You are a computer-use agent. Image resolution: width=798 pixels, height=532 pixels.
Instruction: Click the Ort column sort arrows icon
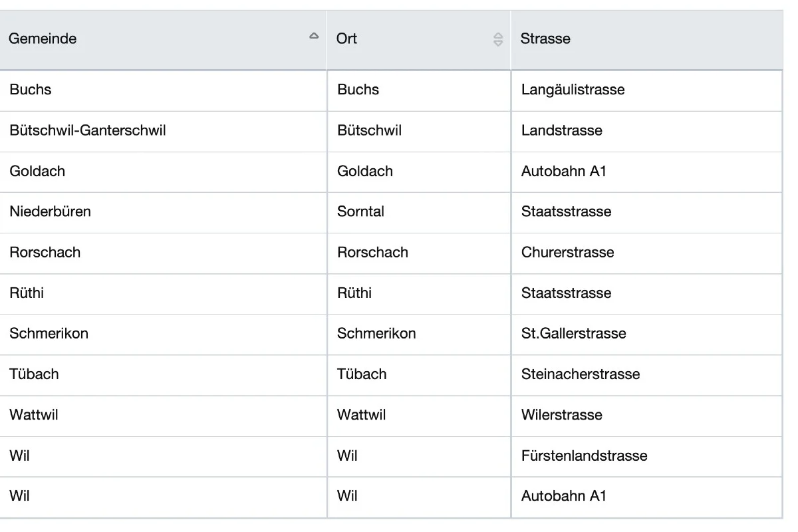498,39
